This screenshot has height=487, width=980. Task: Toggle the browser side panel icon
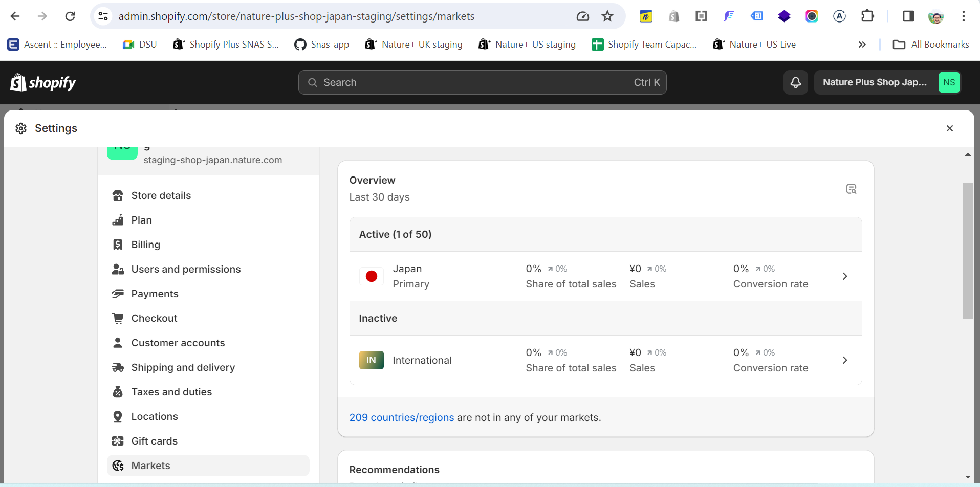click(x=908, y=16)
